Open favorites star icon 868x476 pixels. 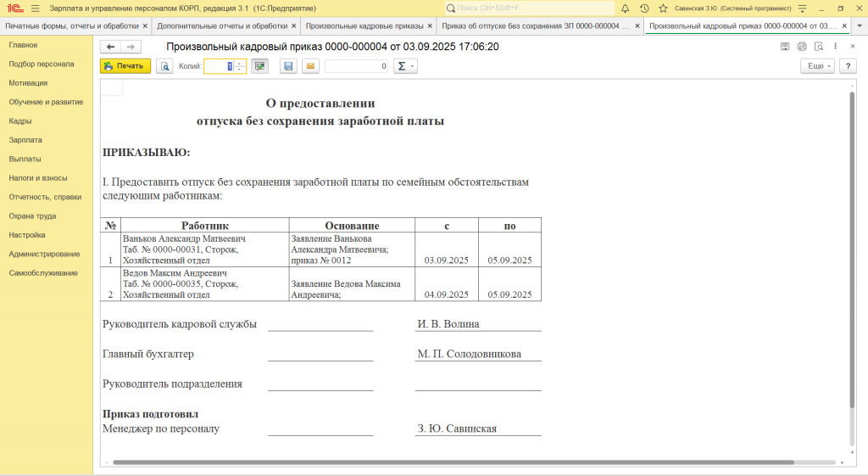pyautogui.click(x=663, y=8)
